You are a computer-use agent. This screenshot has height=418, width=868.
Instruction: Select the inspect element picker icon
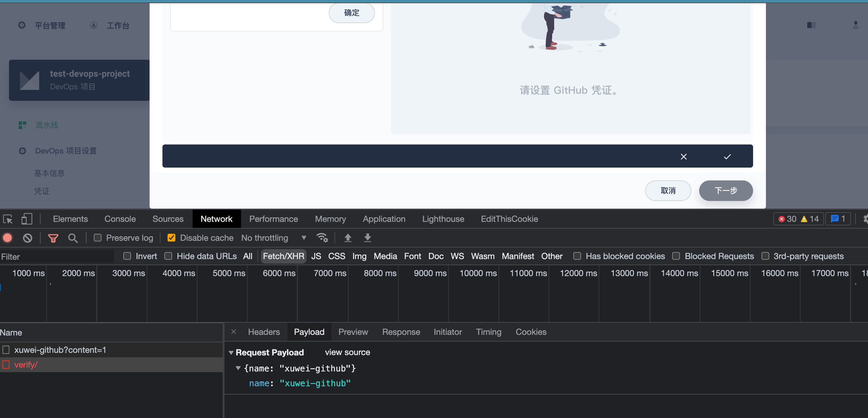(x=8, y=219)
